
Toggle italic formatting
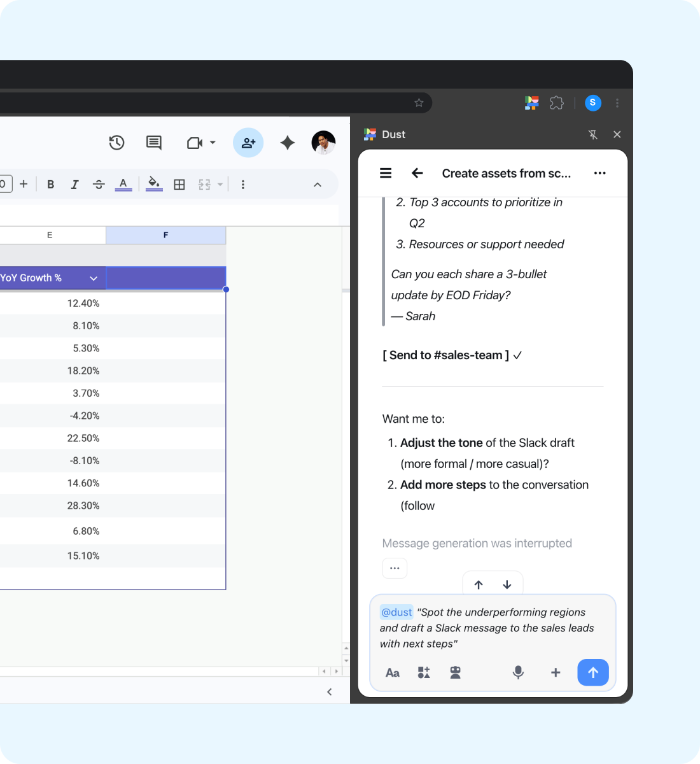coord(74,184)
